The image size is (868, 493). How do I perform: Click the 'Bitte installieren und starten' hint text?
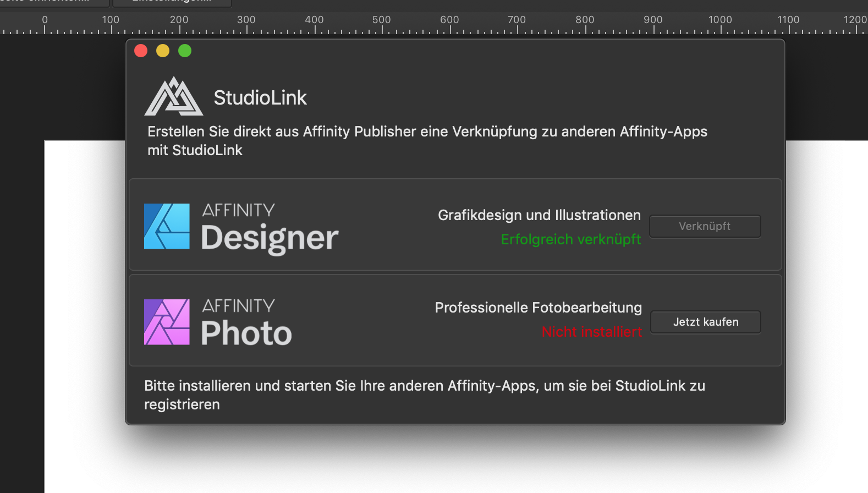coord(425,395)
